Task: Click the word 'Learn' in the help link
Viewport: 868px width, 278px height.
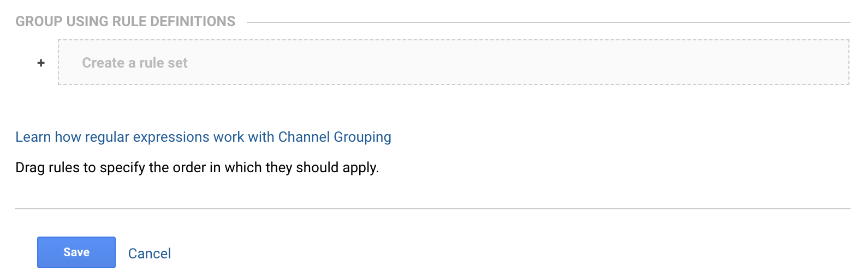Action: point(33,137)
